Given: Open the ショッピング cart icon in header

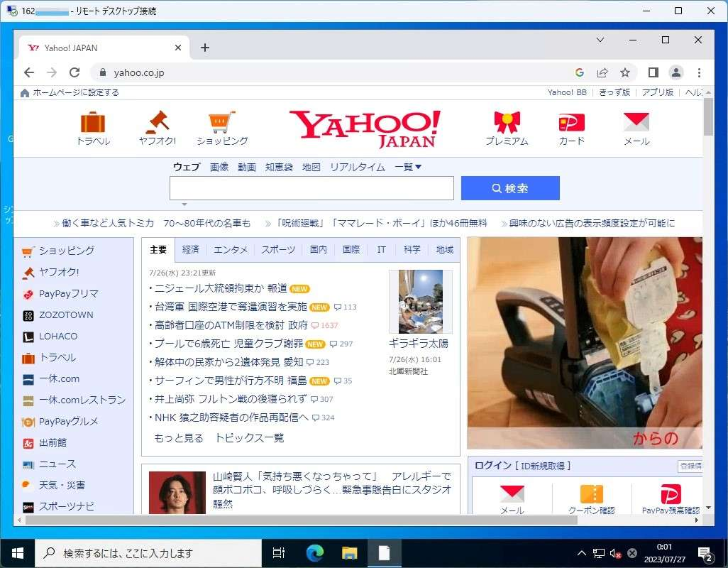Looking at the screenshot, I should tap(222, 122).
